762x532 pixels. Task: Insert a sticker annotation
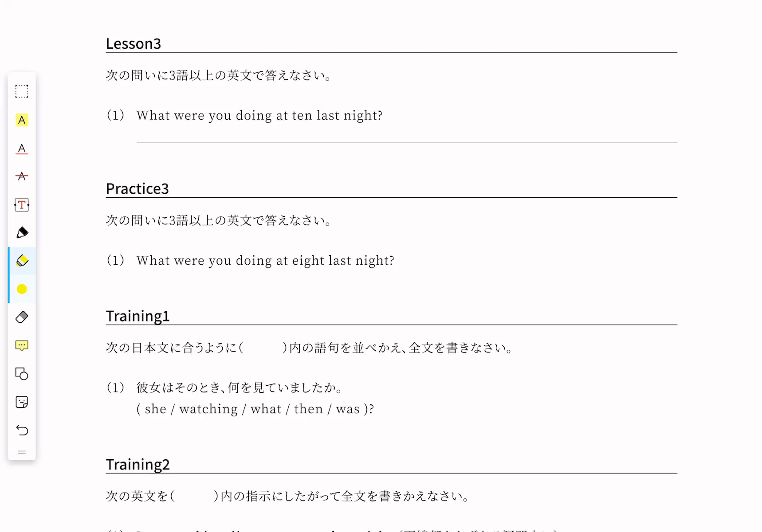pos(22,402)
